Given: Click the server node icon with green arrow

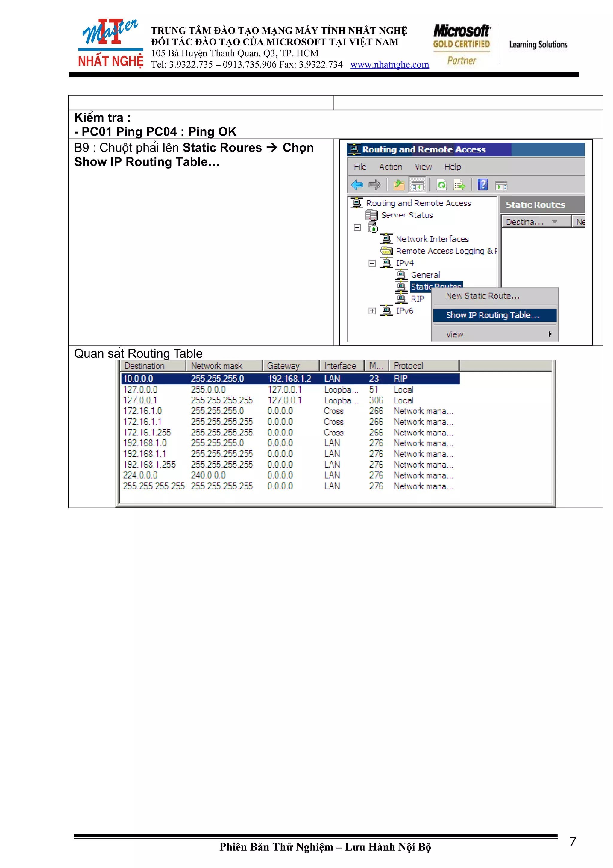Looking at the screenshot, I should coord(373,227).
